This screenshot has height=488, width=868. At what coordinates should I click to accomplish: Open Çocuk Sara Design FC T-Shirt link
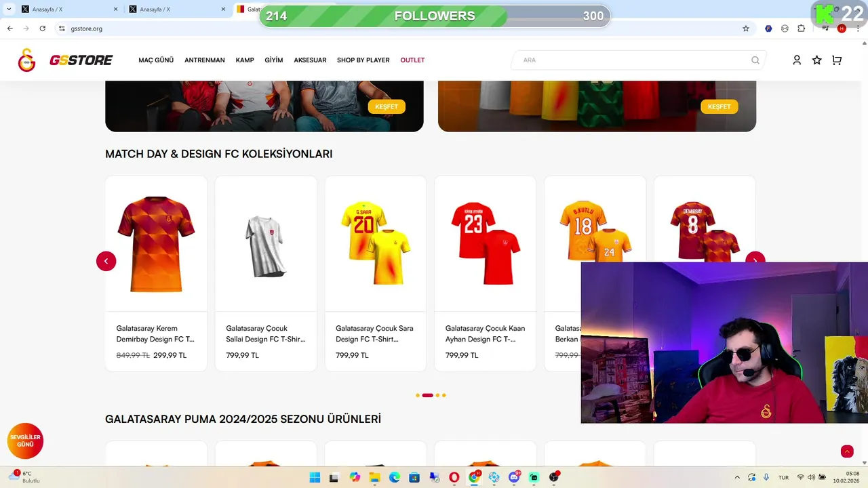click(x=374, y=333)
